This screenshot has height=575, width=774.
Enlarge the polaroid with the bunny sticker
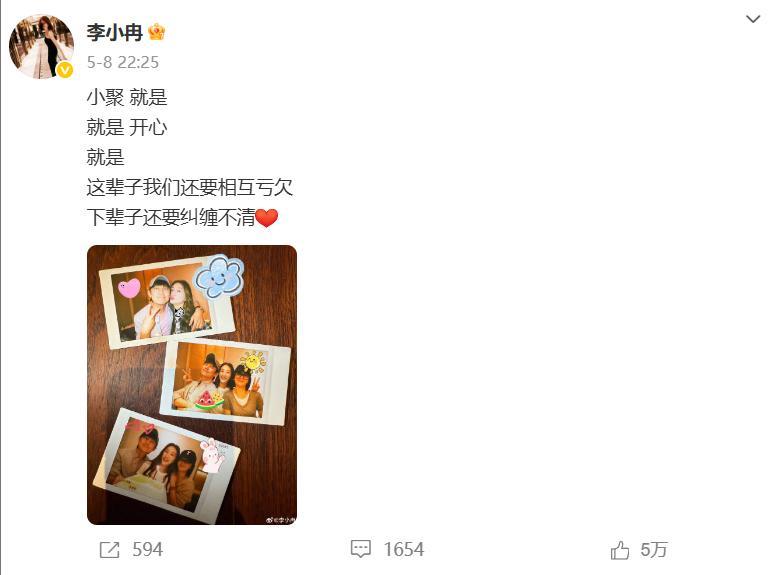(x=166, y=465)
